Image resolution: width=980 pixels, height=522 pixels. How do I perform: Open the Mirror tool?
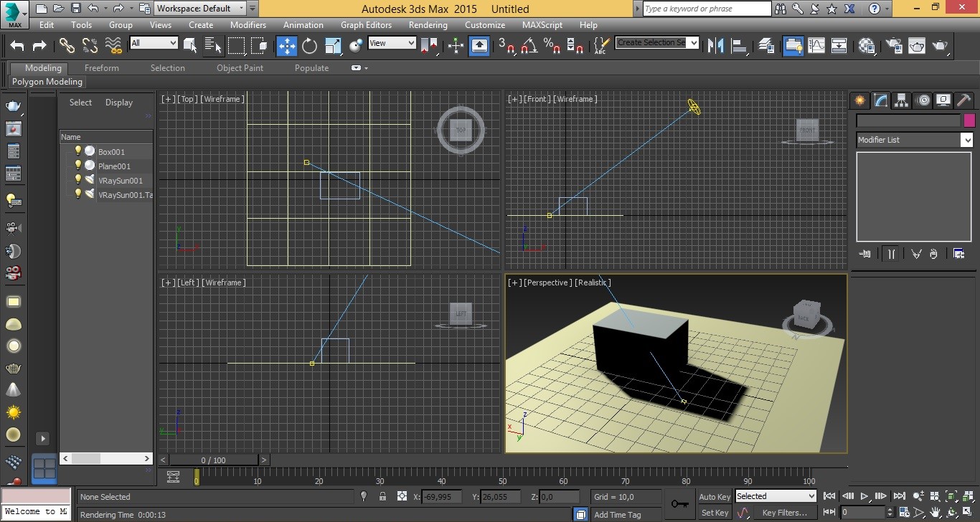pyautogui.click(x=715, y=46)
